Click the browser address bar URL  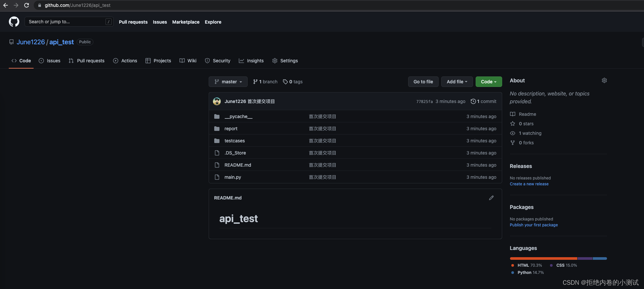(x=78, y=5)
